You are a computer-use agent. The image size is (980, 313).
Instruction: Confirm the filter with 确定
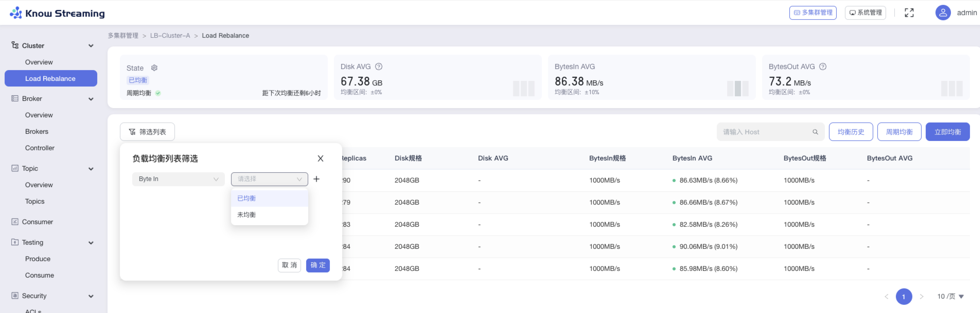(318, 265)
